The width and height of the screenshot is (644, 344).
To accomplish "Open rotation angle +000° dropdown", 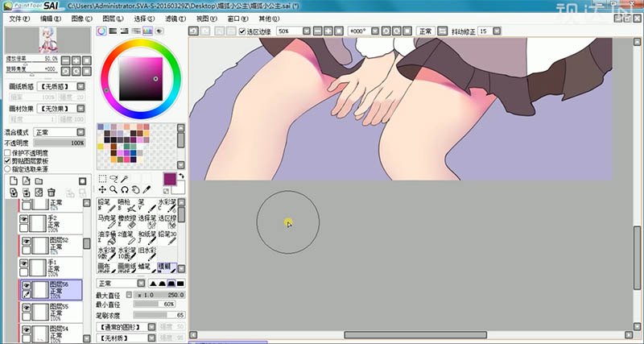I will pos(374,31).
